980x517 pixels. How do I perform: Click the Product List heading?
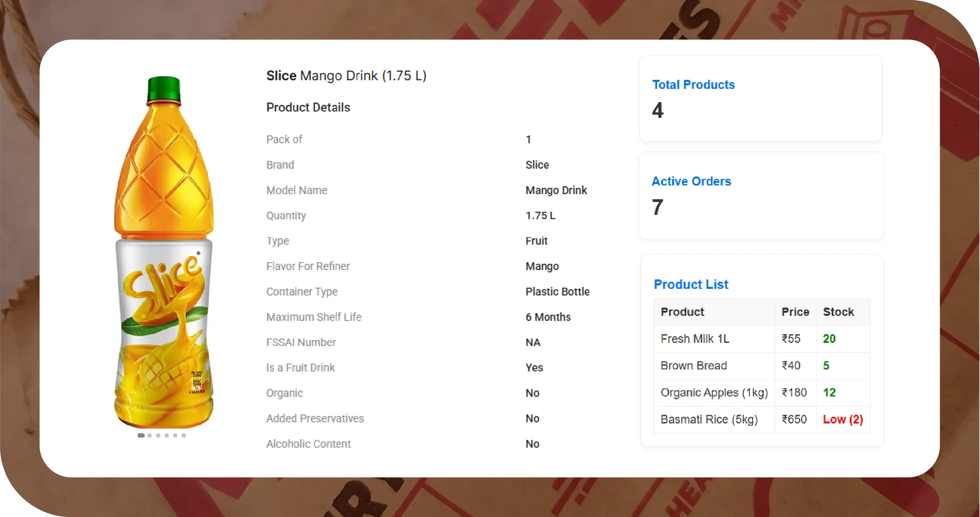click(x=691, y=284)
